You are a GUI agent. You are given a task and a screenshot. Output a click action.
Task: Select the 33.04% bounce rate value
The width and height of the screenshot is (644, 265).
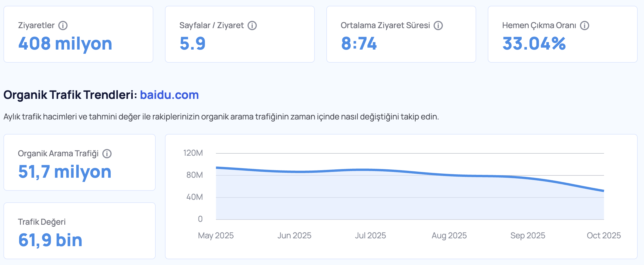pos(534,43)
